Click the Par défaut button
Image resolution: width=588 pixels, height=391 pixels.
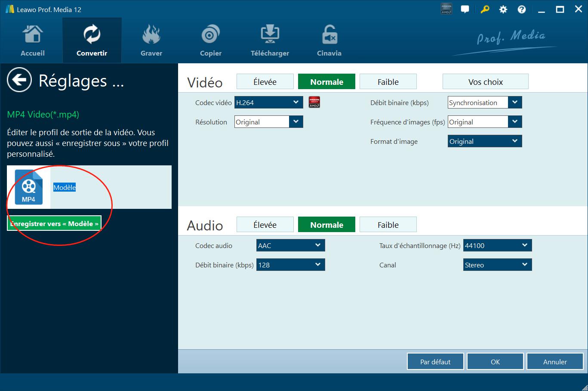point(435,362)
